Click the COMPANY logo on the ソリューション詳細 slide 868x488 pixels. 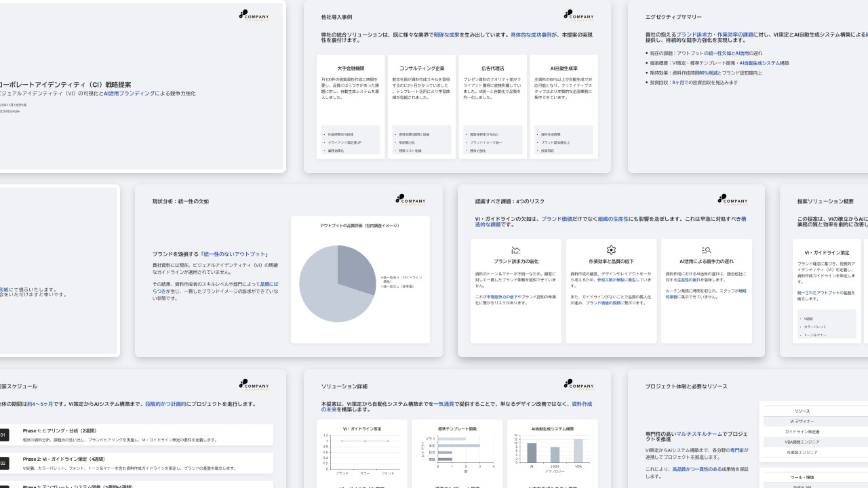point(578,384)
